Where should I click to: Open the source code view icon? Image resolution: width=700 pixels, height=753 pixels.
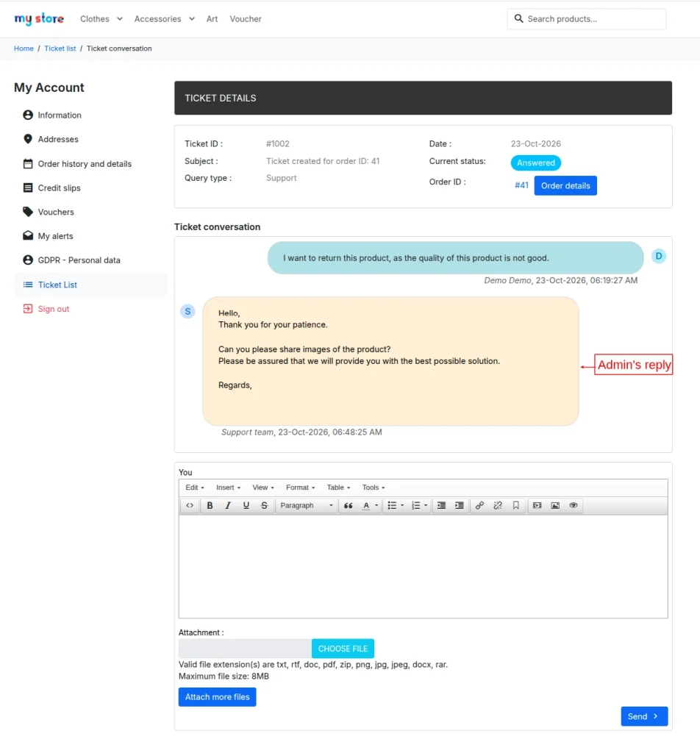(x=190, y=505)
